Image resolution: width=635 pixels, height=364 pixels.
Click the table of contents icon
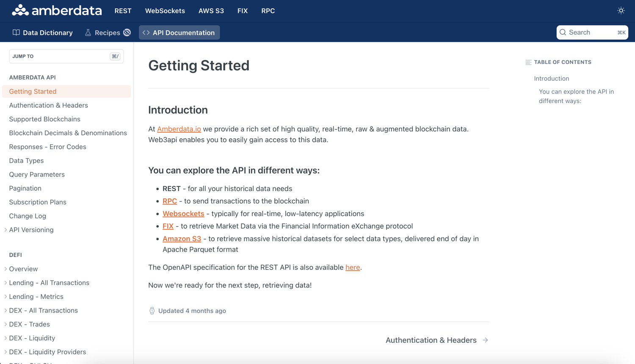528,62
